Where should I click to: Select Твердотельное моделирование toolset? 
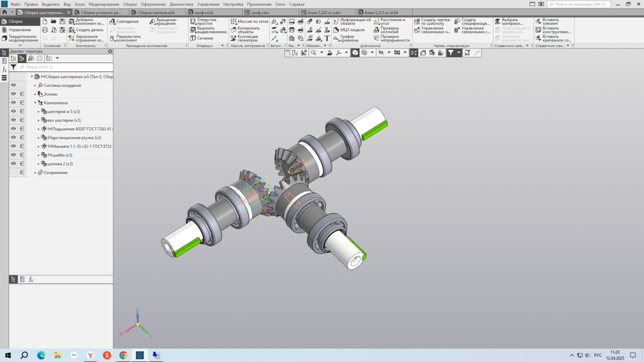[20, 38]
